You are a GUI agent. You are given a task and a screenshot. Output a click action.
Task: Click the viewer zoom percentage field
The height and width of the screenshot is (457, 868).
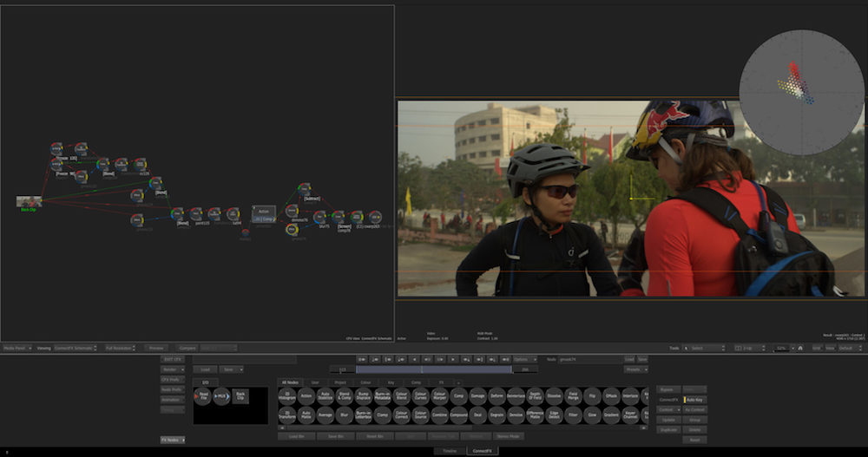coord(781,348)
